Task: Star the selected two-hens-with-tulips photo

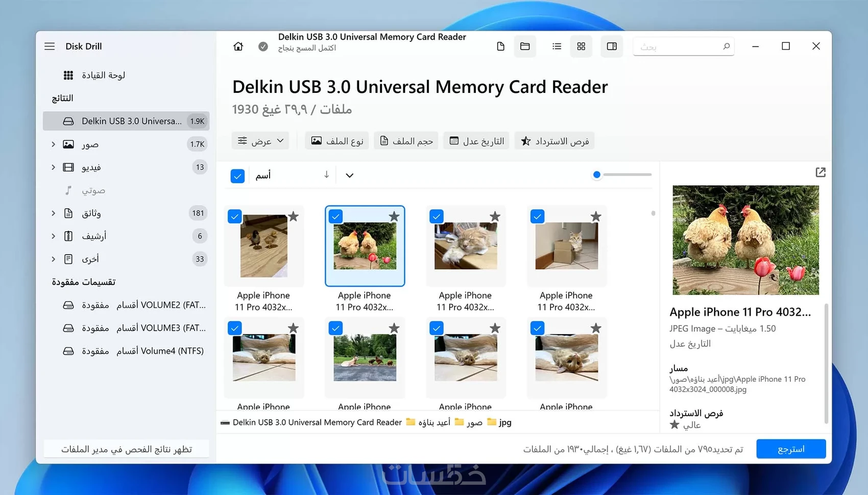Action: pyautogui.click(x=394, y=216)
